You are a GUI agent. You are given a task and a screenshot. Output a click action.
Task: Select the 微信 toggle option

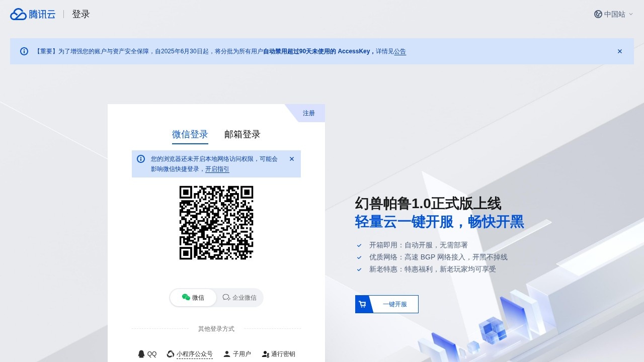tap(193, 298)
